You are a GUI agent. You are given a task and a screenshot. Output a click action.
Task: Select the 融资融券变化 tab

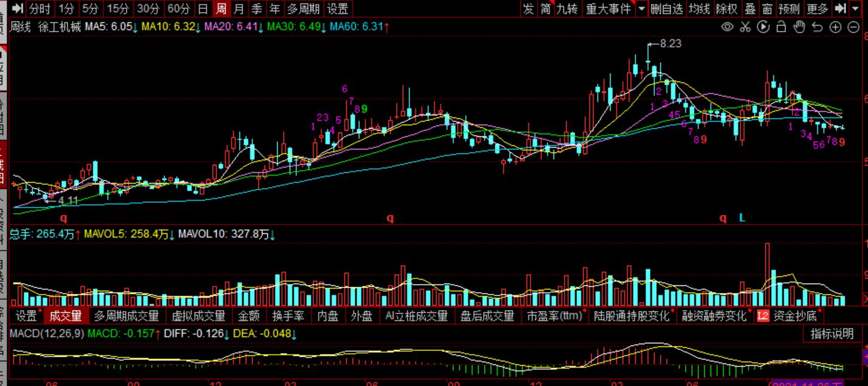(x=715, y=315)
